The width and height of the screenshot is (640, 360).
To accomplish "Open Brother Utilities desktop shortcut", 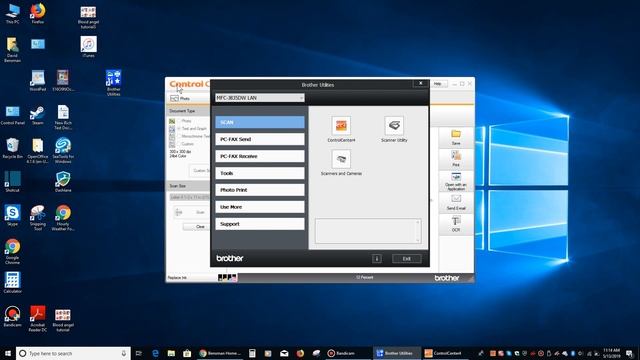I will tap(113, 82).
